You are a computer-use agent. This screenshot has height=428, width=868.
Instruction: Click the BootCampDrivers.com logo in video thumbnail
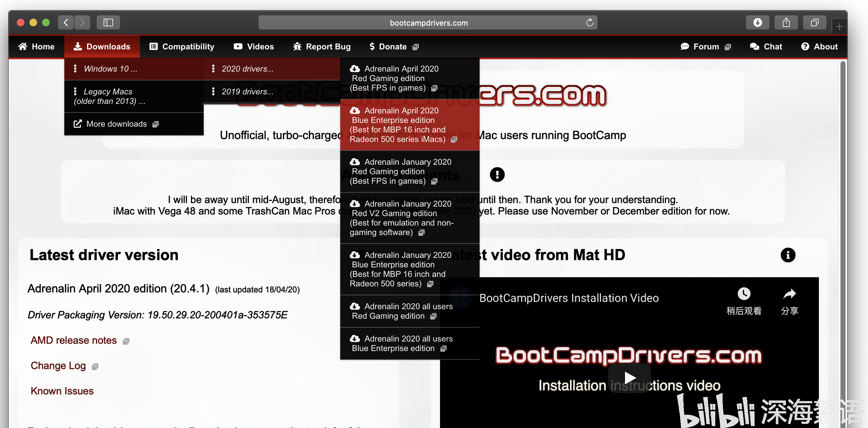pos(628,355)
